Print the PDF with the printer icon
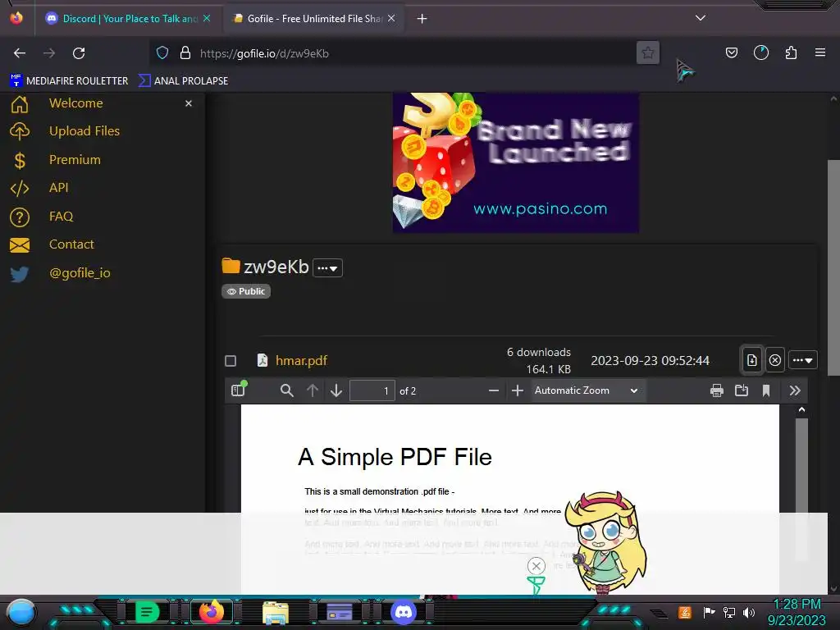This screenshot has height=630, width=840. point(716,390)
